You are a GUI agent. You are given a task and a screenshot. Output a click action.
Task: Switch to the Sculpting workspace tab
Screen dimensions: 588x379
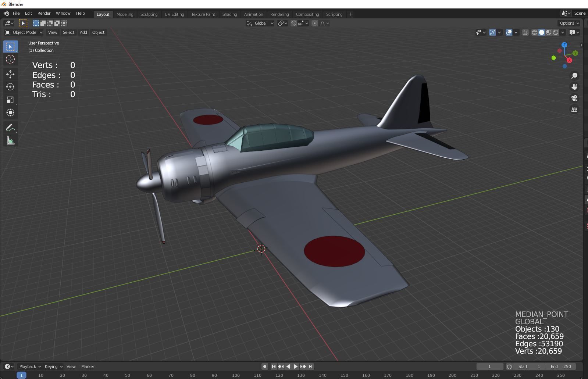149,14
